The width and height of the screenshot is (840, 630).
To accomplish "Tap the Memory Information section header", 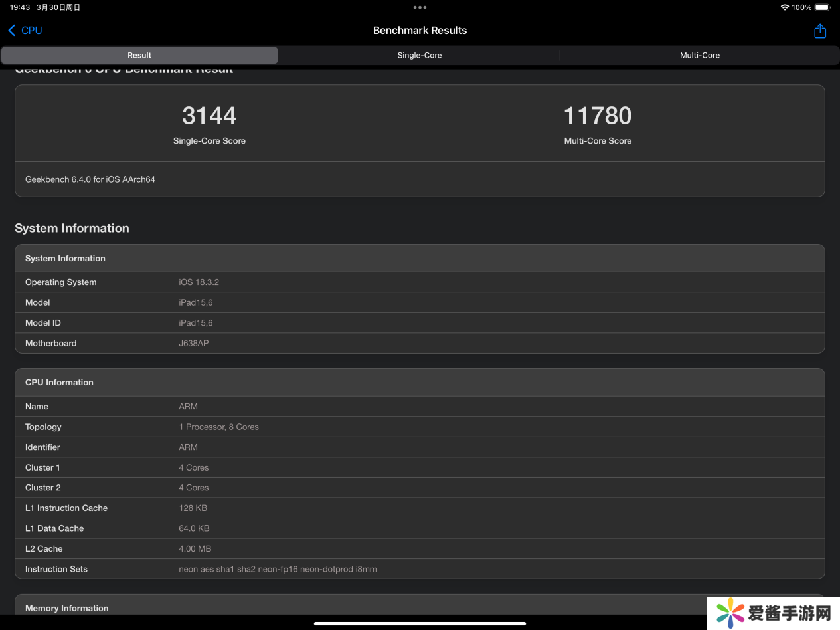I will 66,608.
